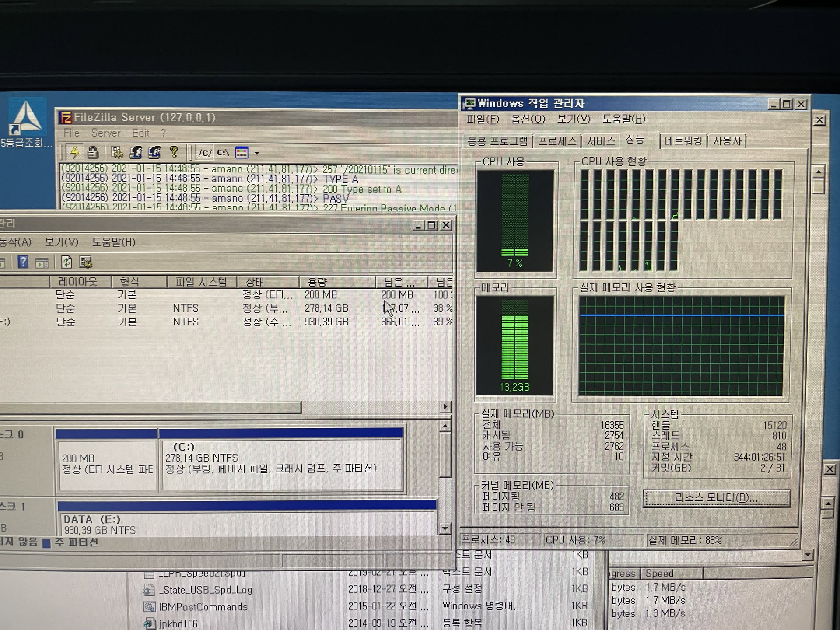The width and height of the screenshot is (840, 630).
Task: Click the yellow question mark help icon
Action: pyautogui.click(x=174, y=152)
